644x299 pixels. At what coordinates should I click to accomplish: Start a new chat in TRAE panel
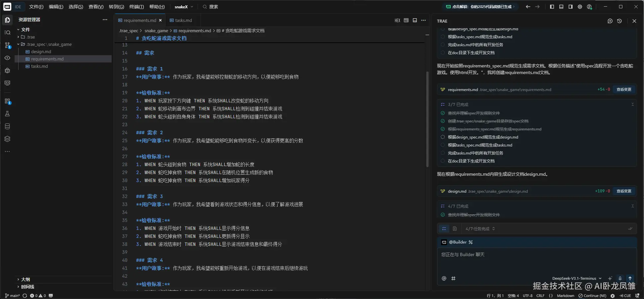click(x=610, y=21)
